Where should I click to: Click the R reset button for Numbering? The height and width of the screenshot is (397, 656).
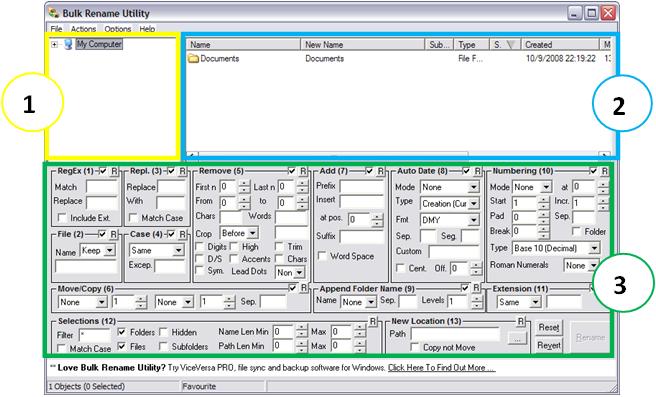coord(605,171)
